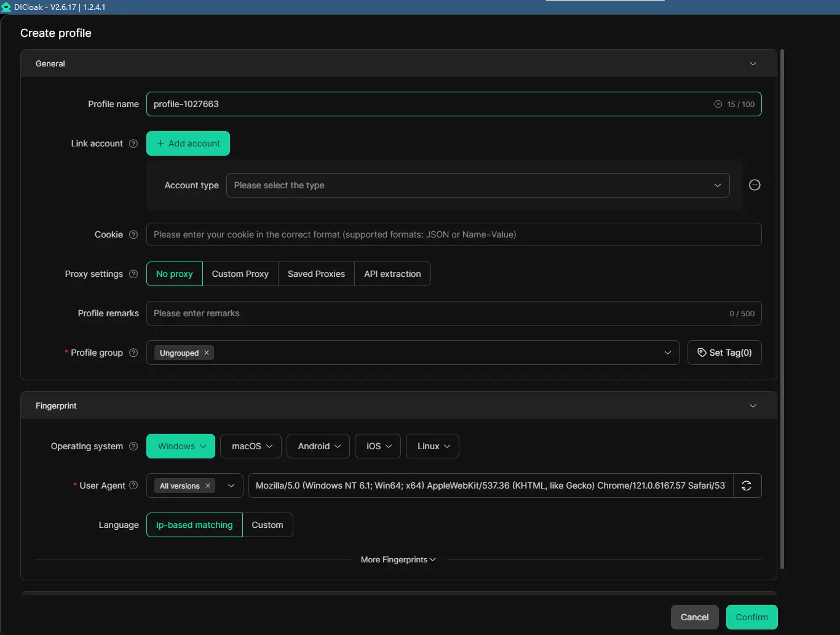This screenshot has height=635, width=840.
Task: Click the remove account row minus icon
Action: 755,185
